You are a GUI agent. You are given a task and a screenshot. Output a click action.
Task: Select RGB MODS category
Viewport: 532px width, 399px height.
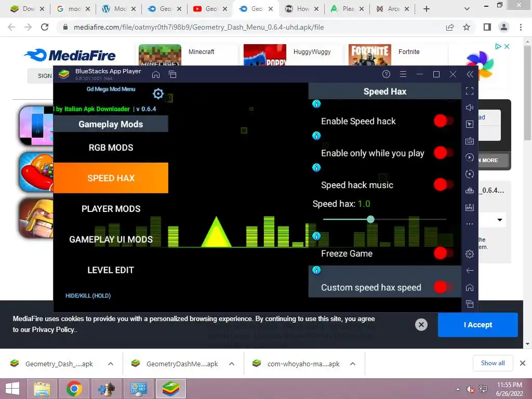click(x=111, y=148)
